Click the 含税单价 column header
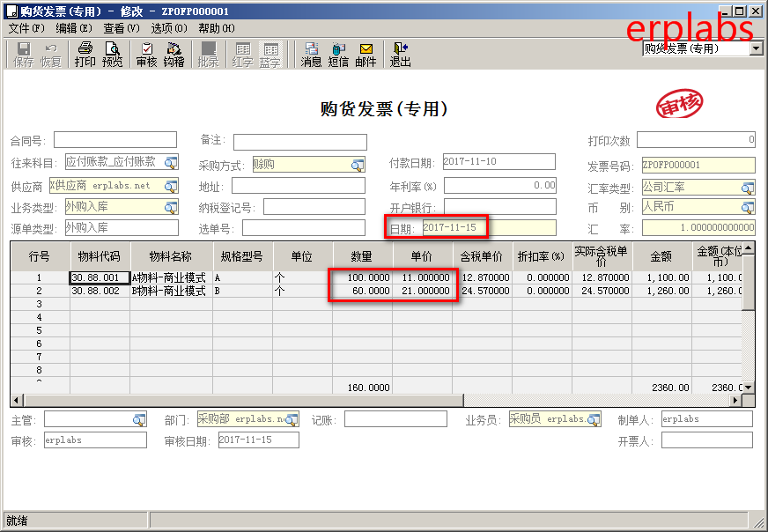This screenshot has width=768, height=532. pyautogui.click(x=483, y=256)
